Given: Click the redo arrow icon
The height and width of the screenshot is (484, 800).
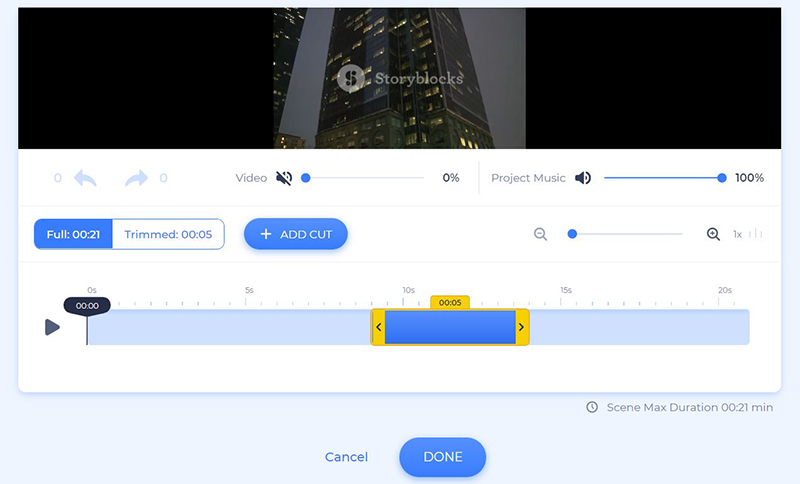Looking at the screenshot, I should click(136, 178).
